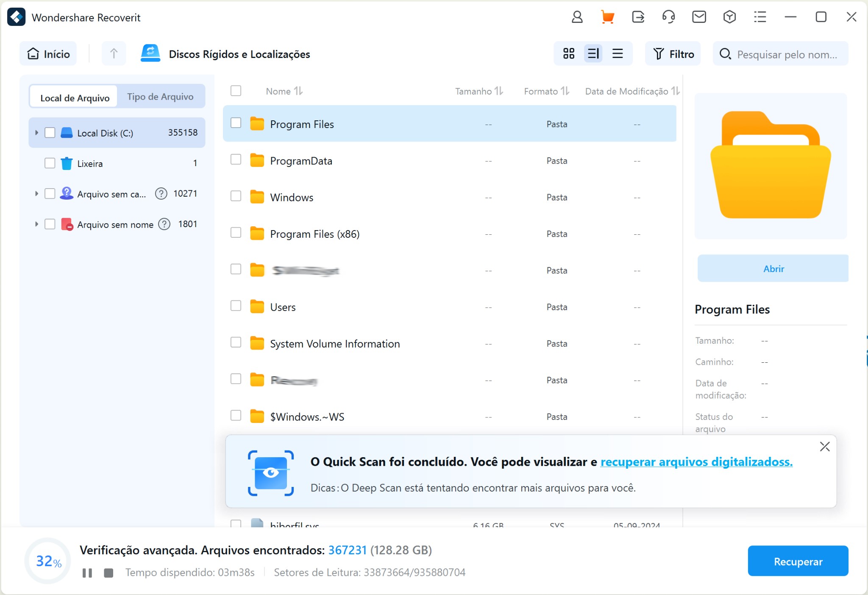Go to Início home
The image size is (868, 595).
click(x=48, y=54)
